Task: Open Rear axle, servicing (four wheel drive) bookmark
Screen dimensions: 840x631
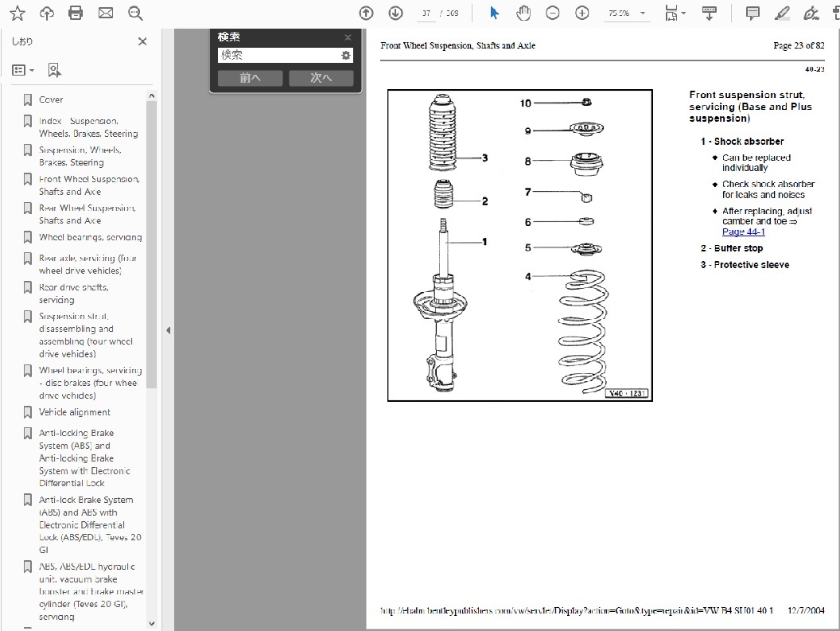Action: tap(87, 264)
